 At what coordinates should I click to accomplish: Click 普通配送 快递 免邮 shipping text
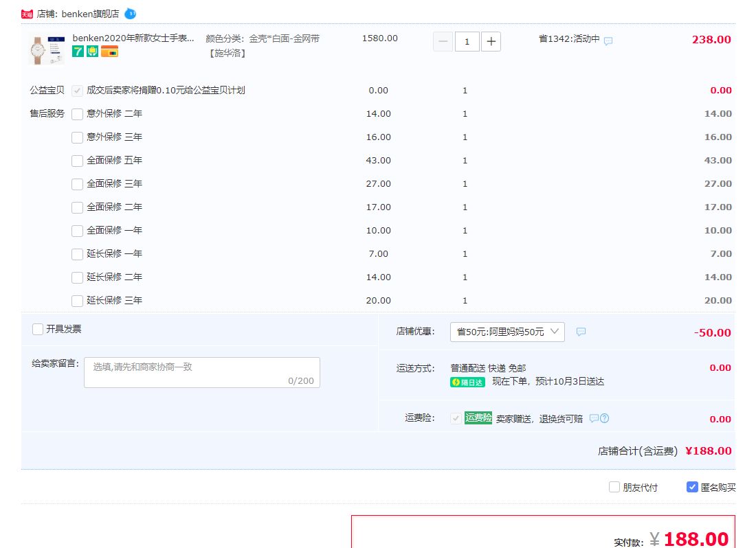pos(488,368)
